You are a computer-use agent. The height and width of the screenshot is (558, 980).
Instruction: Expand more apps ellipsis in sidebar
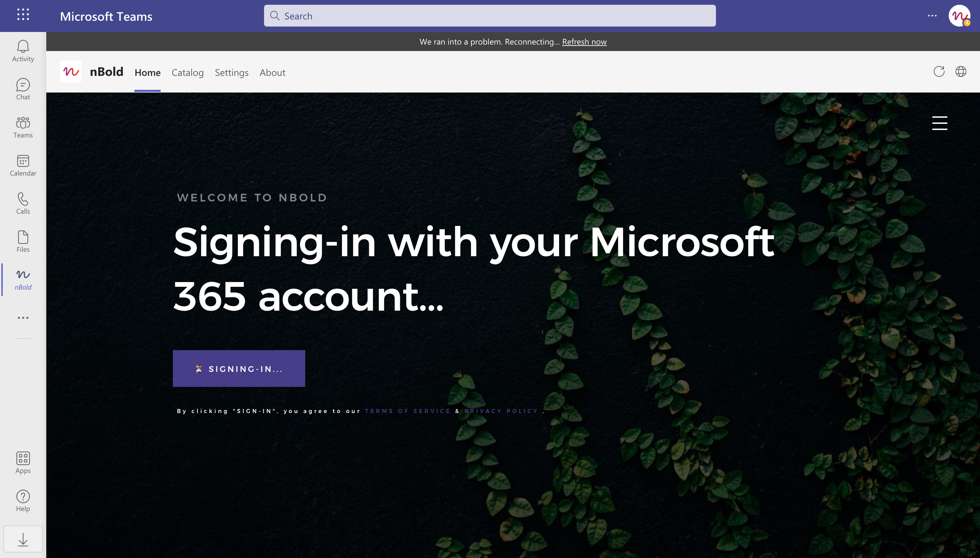pyautogui.click(x=23, y=318)
